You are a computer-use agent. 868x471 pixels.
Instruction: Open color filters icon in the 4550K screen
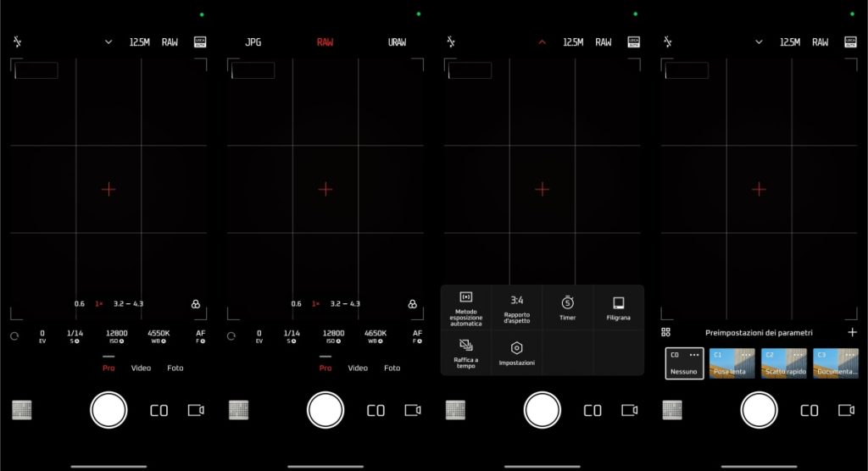click(196, 304)
